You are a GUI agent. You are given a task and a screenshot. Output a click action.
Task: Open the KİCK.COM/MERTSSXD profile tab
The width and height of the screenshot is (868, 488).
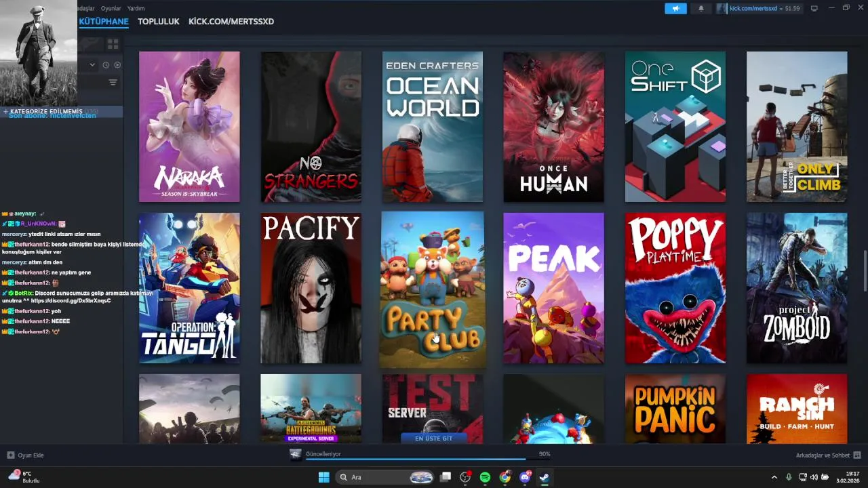tap(231, 22)
